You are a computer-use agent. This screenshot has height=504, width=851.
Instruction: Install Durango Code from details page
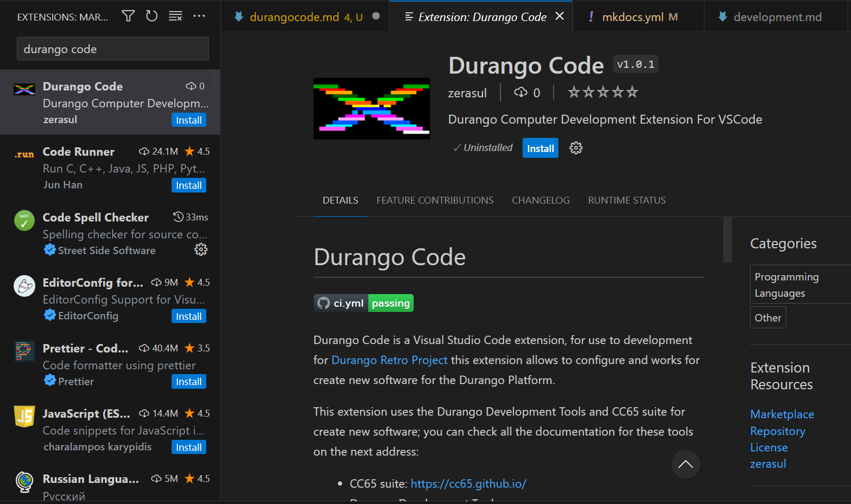pyautogui.click(x=540, y=148)
